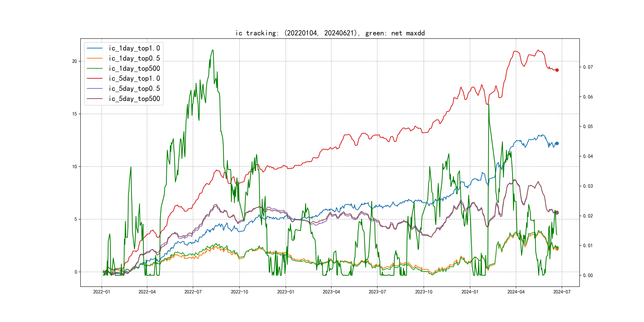
Task: Click the 2023-04 x-axis tick label
Action: pos(331,292)
